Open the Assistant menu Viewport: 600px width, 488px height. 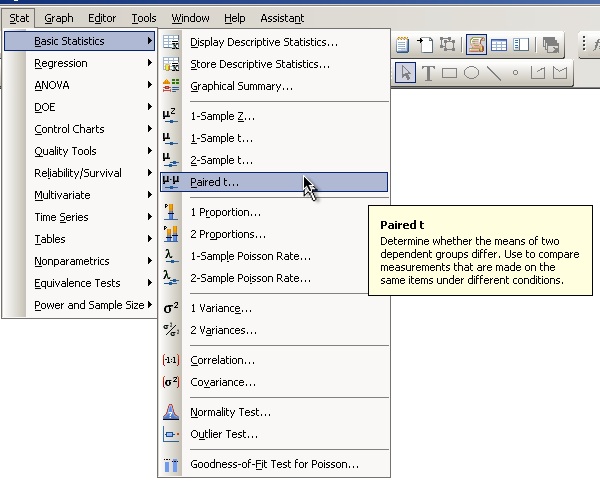point(282,18)
